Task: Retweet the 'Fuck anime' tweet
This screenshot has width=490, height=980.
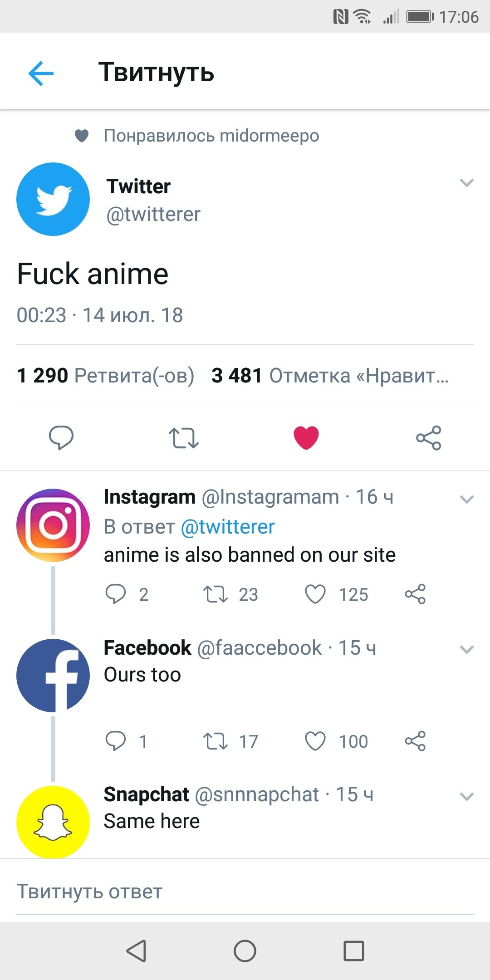Action: pyautogui.click(x=184, y=438)
